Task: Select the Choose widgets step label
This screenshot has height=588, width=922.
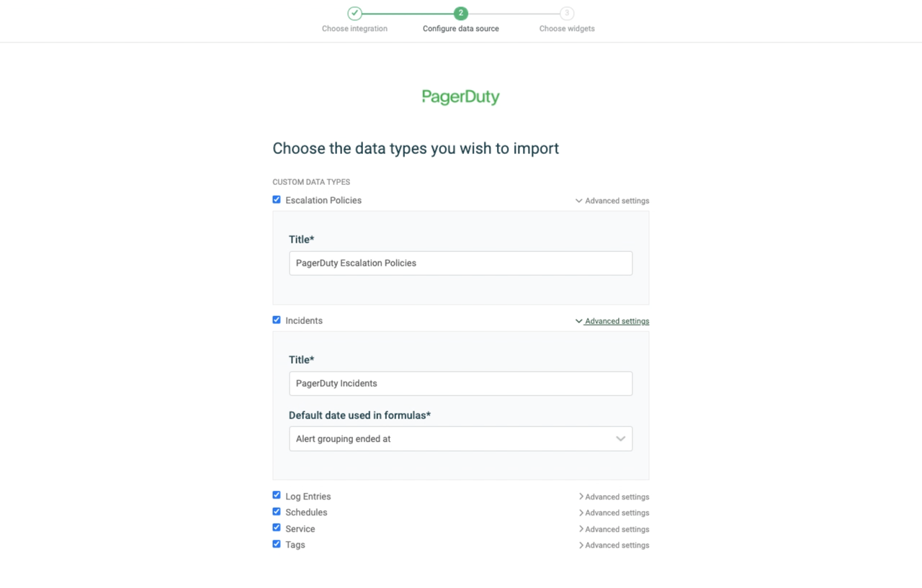Action: coord(567,29)
